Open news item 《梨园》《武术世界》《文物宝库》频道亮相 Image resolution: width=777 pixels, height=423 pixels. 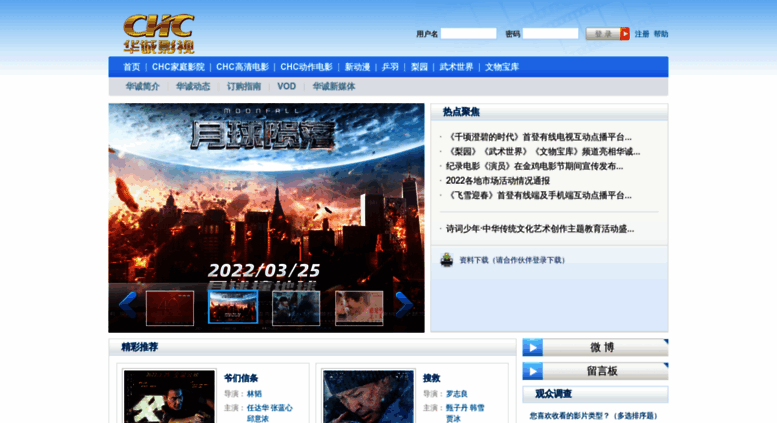[x=543, y=152]
